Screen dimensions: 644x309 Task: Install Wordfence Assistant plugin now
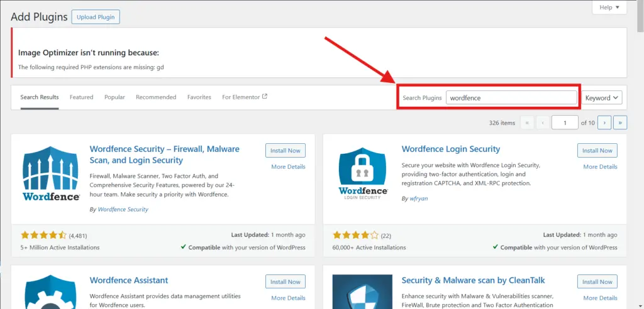click(286, 282)
